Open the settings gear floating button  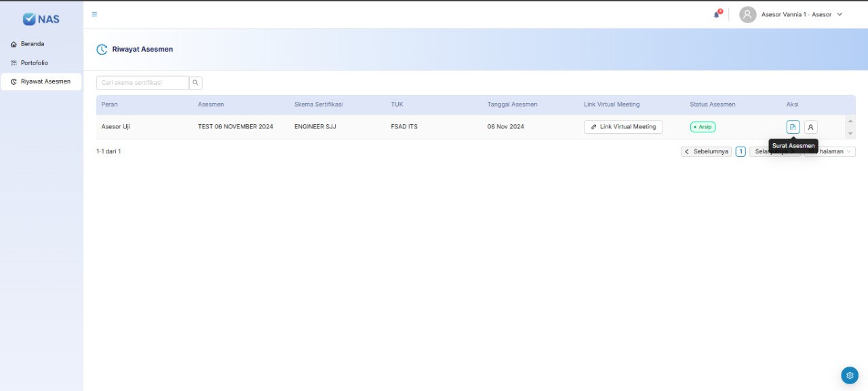(x=850, y=375)
